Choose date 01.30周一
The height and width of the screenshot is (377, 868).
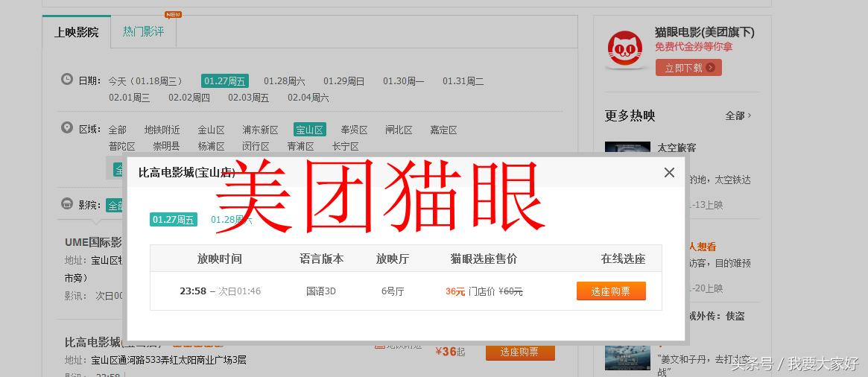(404, 81)
